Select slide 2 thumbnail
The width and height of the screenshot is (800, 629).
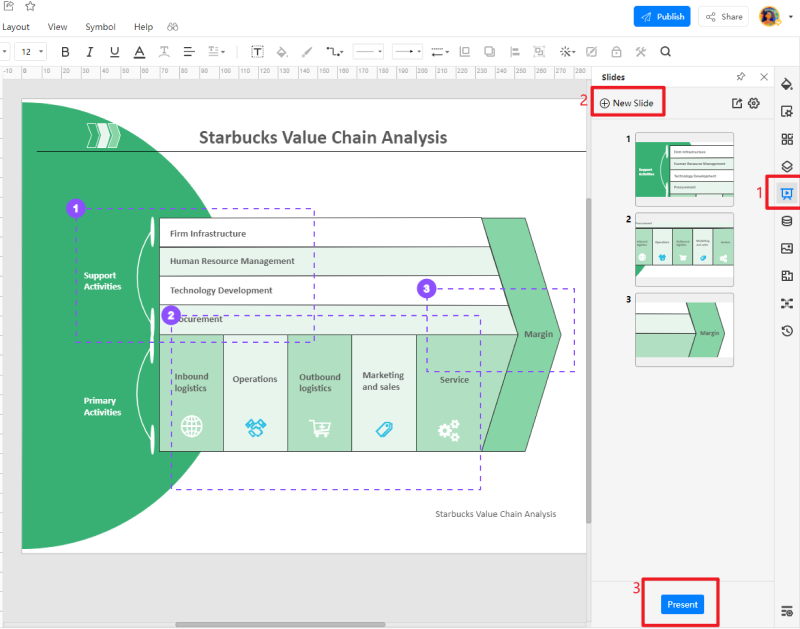click(x=684, y=249)
